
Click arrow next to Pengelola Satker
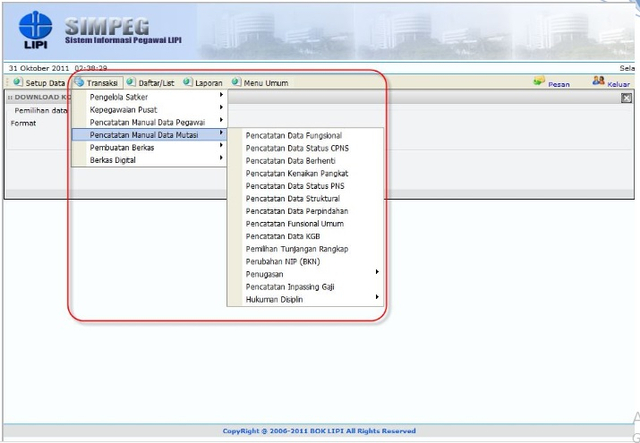[x=221, y=95]
